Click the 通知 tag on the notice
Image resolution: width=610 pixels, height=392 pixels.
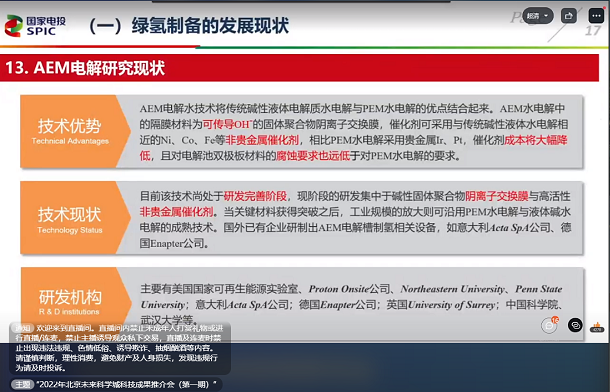[x=22, y=328]
